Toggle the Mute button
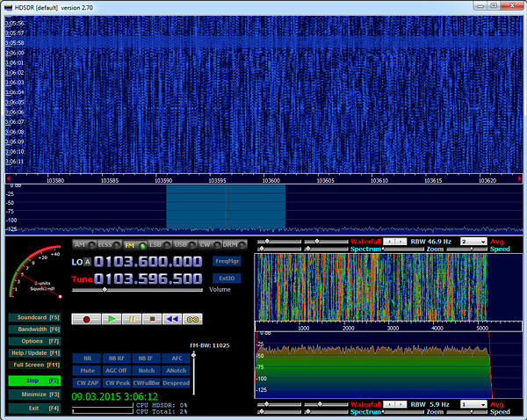The width and height of the screenshot is (527, 420). click(87, 370)
